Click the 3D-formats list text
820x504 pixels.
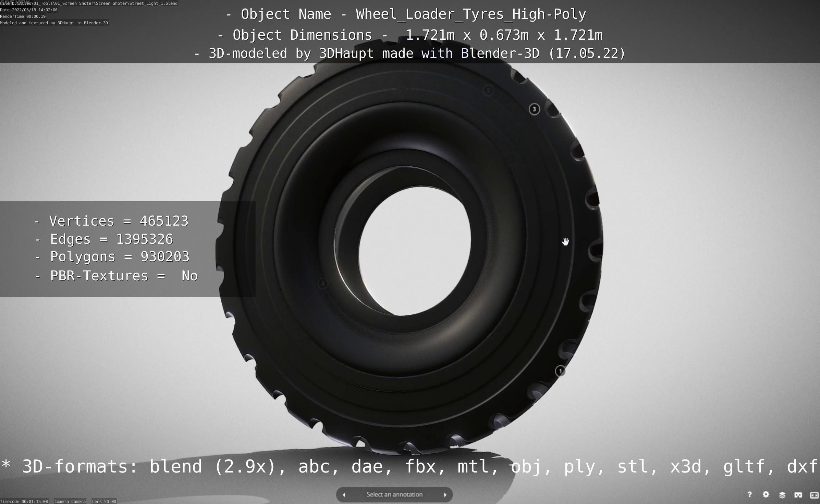coord(410,466)
